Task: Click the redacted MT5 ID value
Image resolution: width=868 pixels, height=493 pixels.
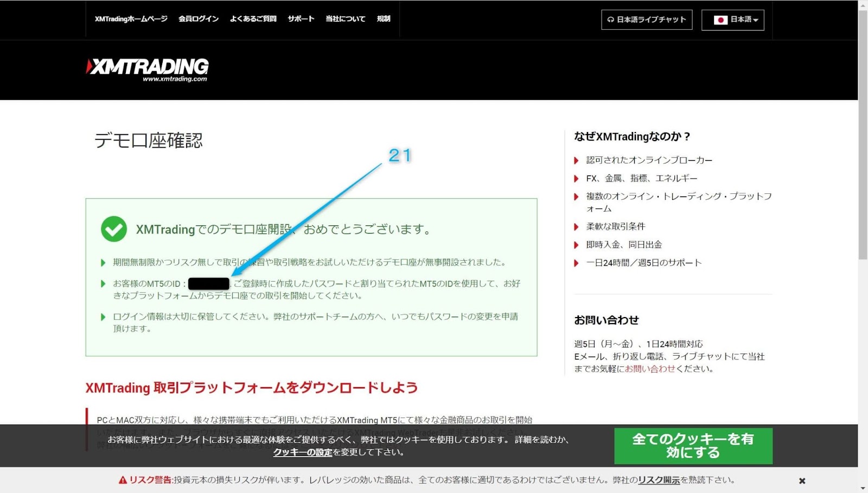Action: (x=209, y=283)
